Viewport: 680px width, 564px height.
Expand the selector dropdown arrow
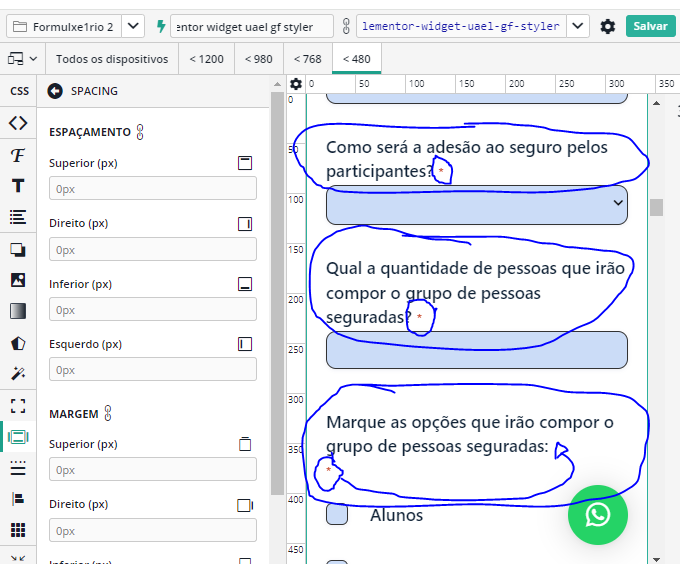[x=578, y=26]
